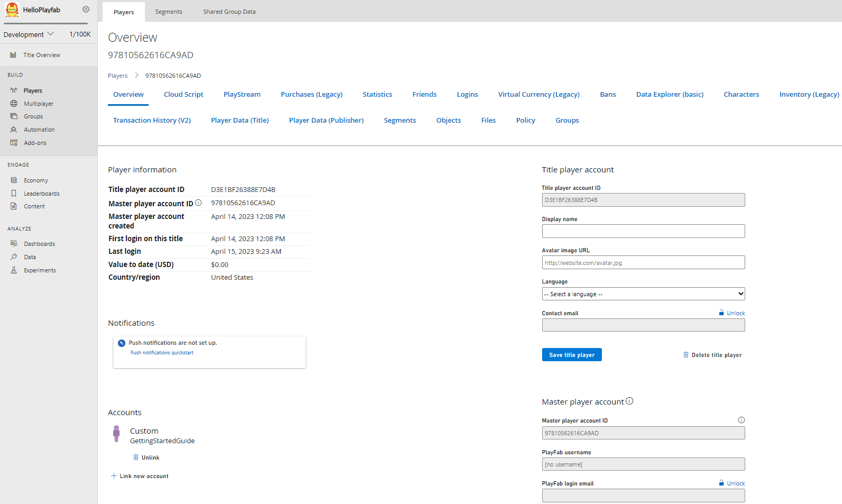This screenshot has height=504, width=842.
Task: Open the Language select dropdown
Action: 643,294
